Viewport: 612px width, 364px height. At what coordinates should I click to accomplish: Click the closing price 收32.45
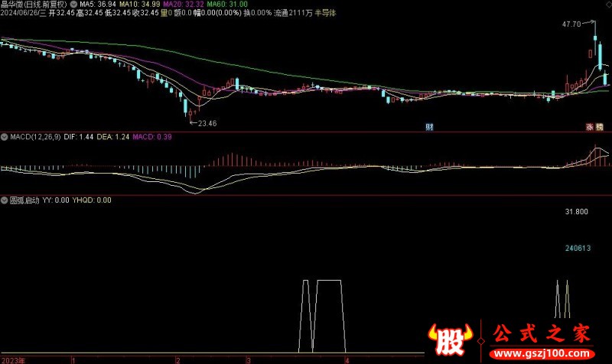point(145,13)
